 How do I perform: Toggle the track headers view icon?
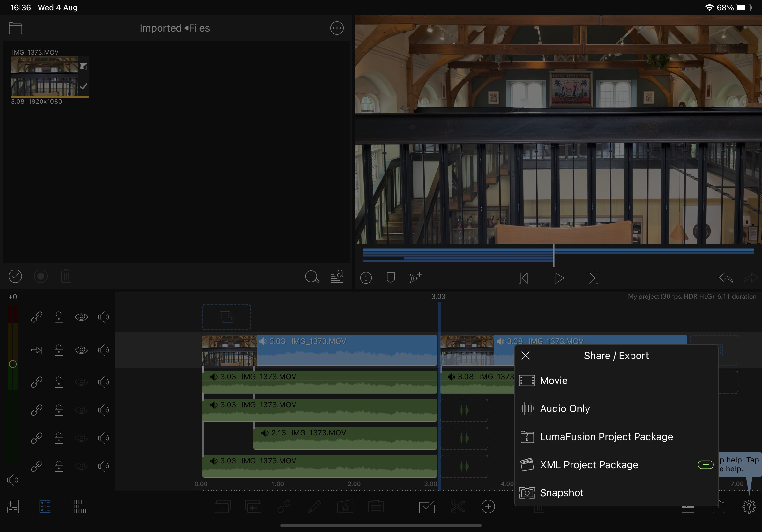click(x=45, y=506)
